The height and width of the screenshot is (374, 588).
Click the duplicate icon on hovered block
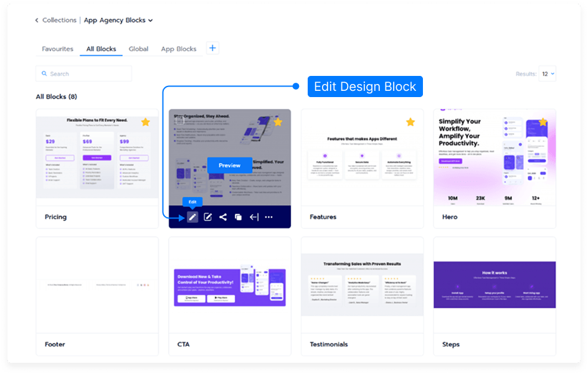(238, 217)
